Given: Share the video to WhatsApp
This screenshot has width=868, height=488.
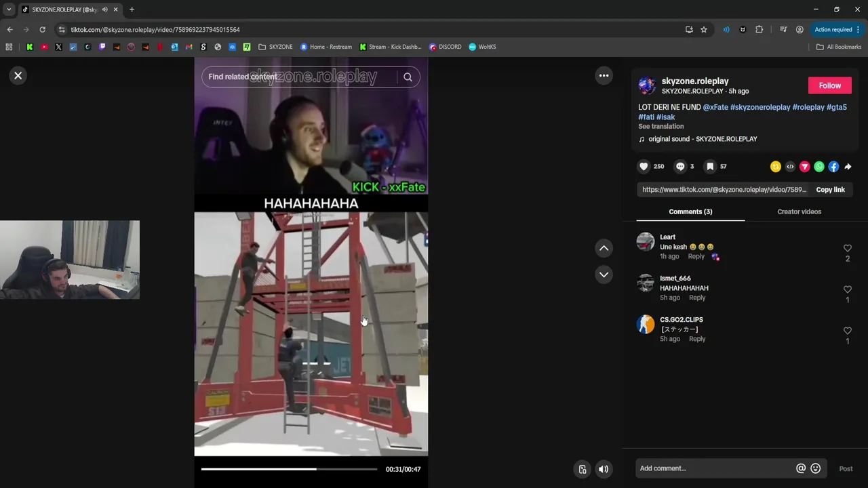Looking at the screenshot, I should [819, 167].
